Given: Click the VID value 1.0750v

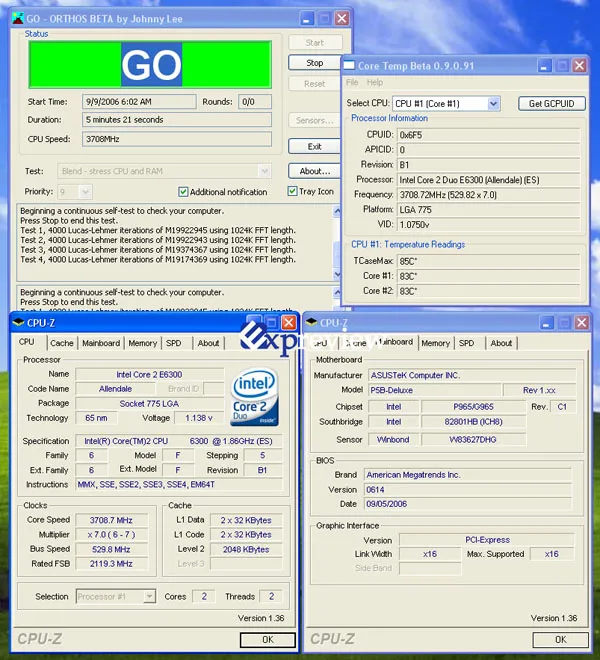Looking at the screenshot, I should pos(488,225).
